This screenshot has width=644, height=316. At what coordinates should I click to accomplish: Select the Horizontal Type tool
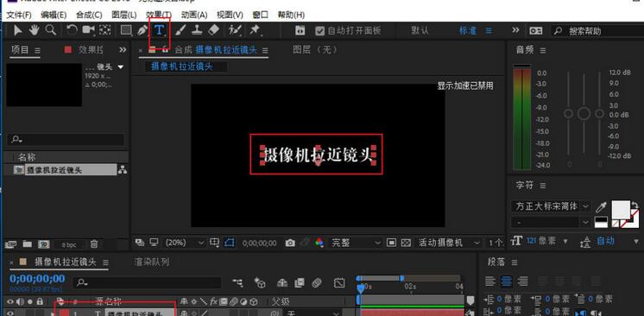click(160, 30)
